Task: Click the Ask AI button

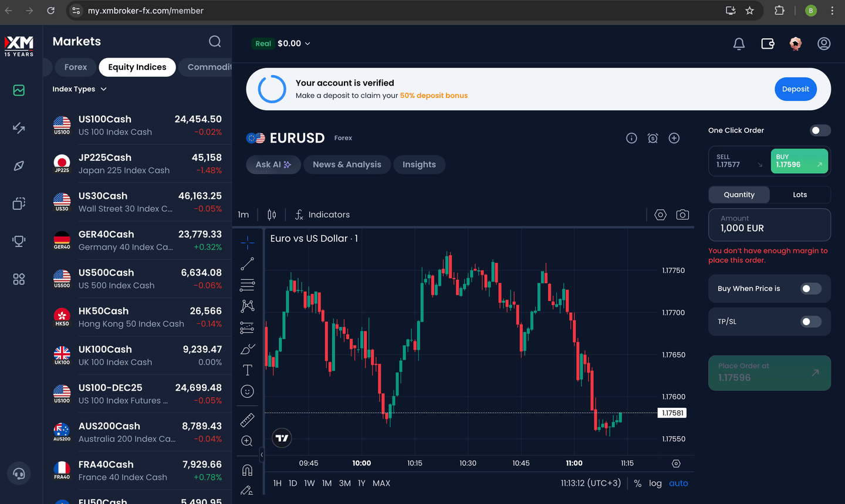Action: pyautogui.click(x=273, y=165)
